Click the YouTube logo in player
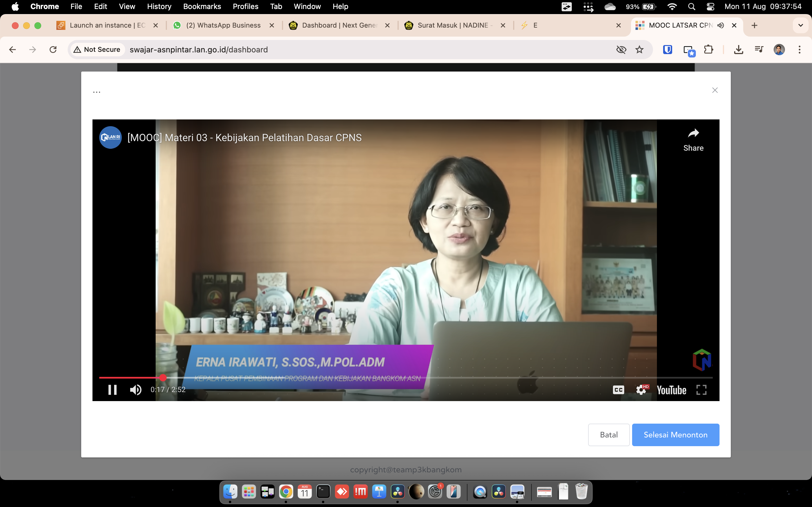812x507 pixels. [x=671, y=390]
